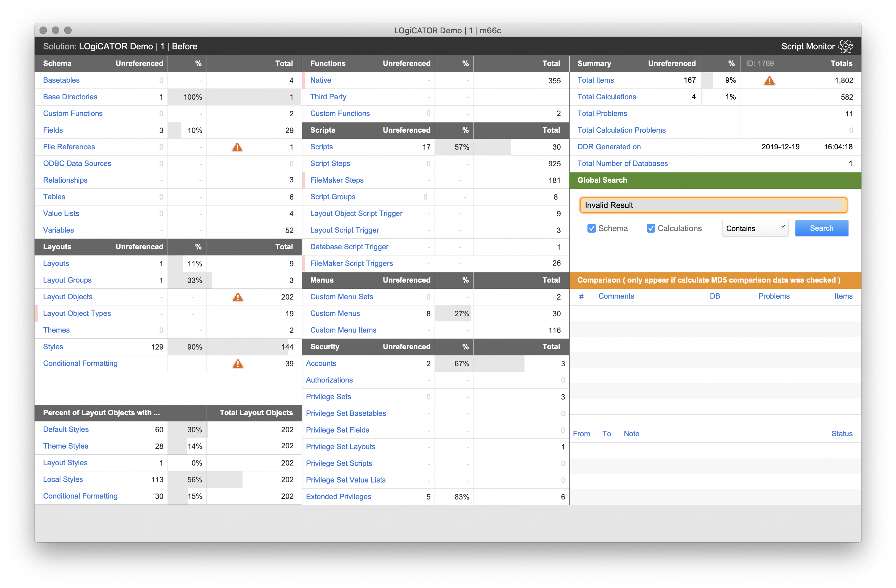Click the warning icon beside File References

(238, 147)
